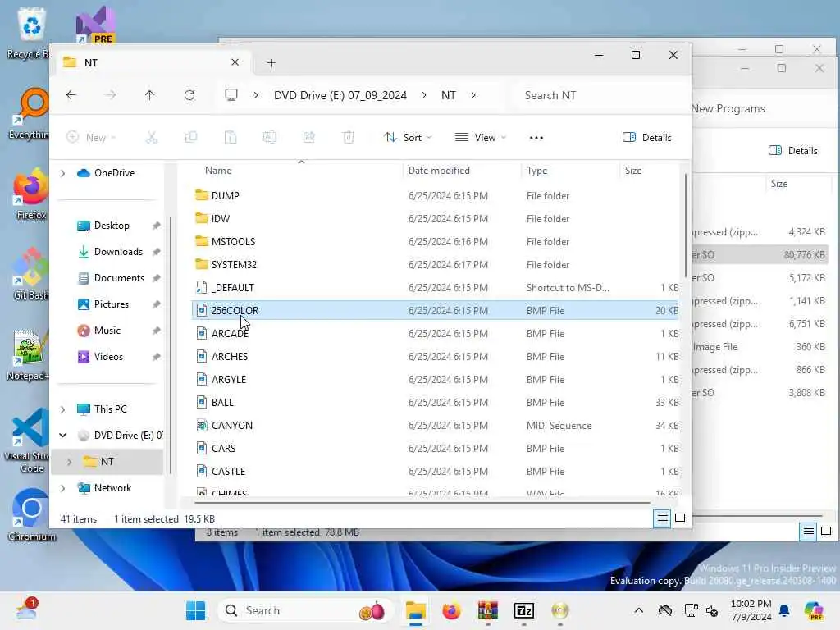This screenshot has width=840, height=630.
Task: Click the taskbar Search box
Action: (x=305, y=610)
